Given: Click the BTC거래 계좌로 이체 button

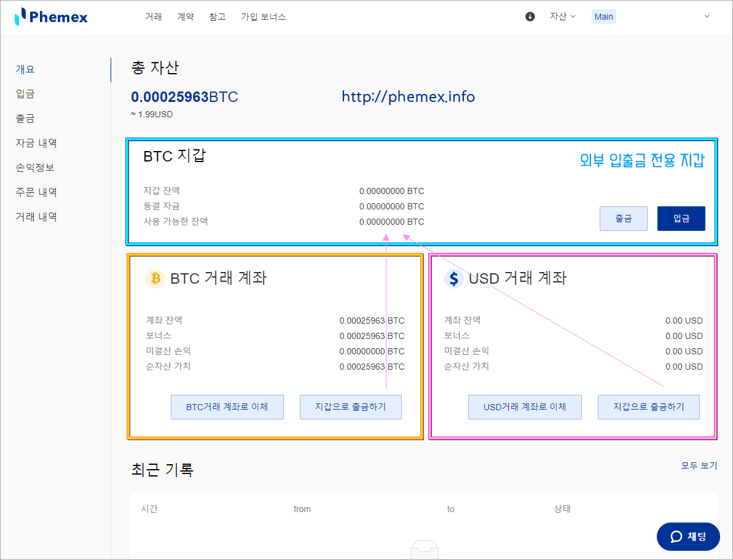Looking at the screenshot, I should 227,407.
